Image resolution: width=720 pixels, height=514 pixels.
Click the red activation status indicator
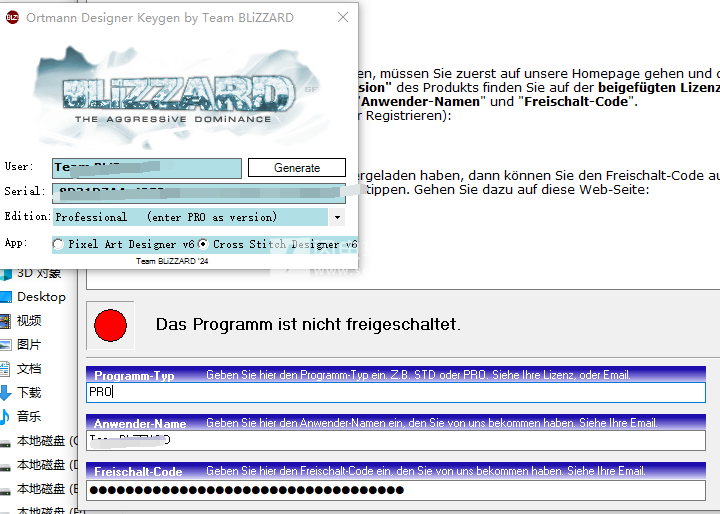coord(110,325)
